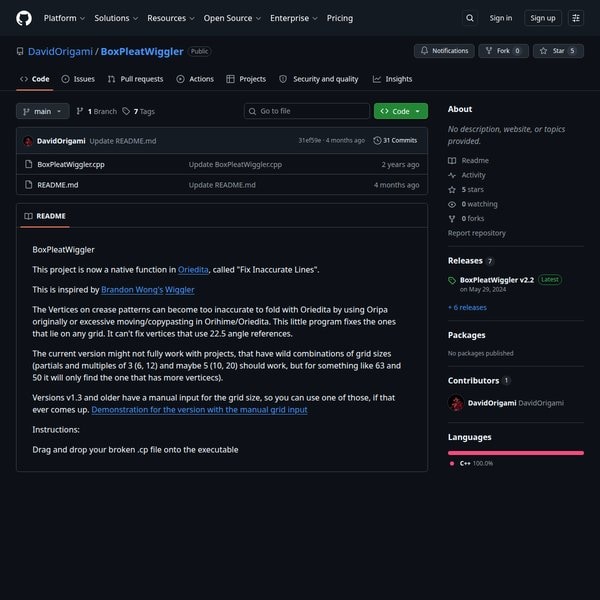Viewport: 600px width, 600px height.
Task: Click DavidOrigami's avatar in the commit row
Action: pos(28,141)
